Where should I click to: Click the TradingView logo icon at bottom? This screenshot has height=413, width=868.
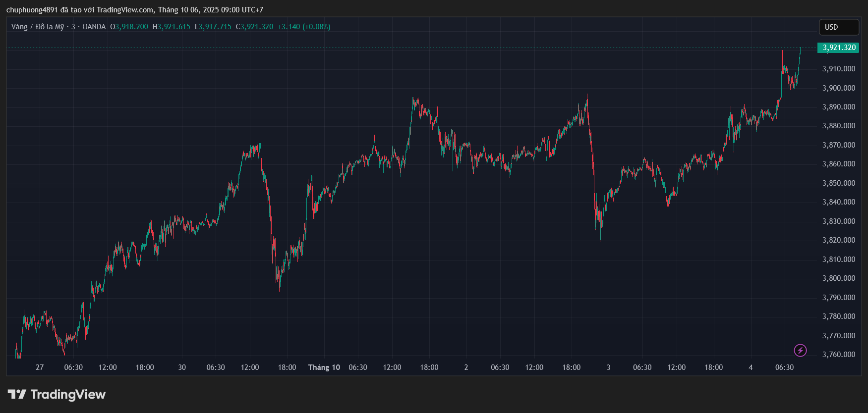[x=17, y=394]
